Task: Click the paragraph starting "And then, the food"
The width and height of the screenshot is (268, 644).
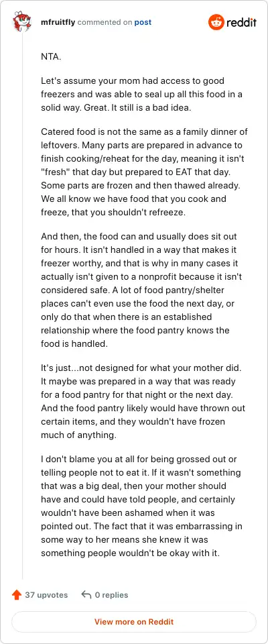Action: (x=143, y=290)
